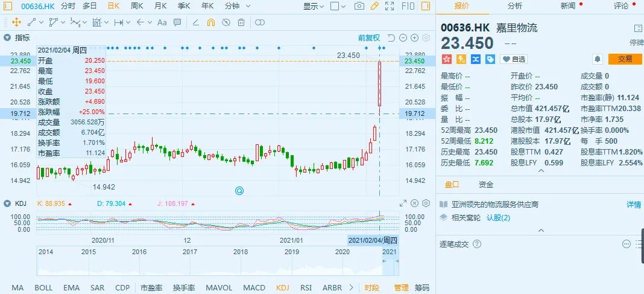Click the orange 交易 trade button
The width and height of the screenshot is (644, 294).
point(625,59)
